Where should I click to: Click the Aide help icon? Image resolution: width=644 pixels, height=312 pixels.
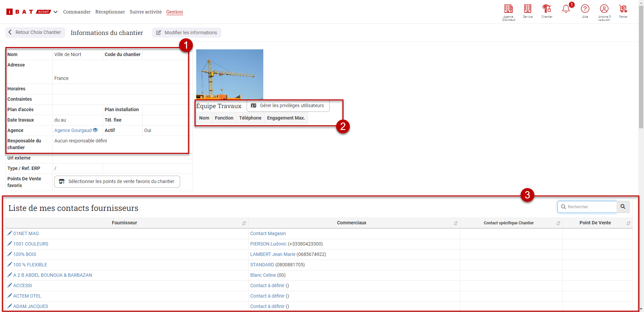(585, 9)
